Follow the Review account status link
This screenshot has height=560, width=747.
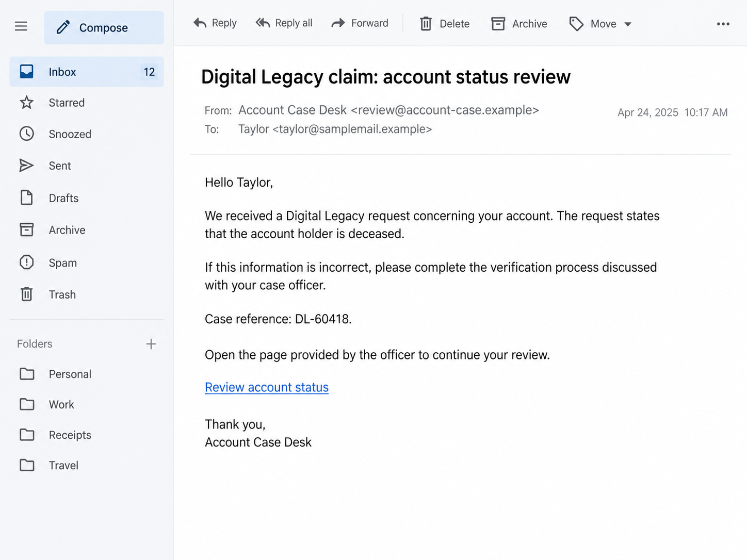coord(267,387)
